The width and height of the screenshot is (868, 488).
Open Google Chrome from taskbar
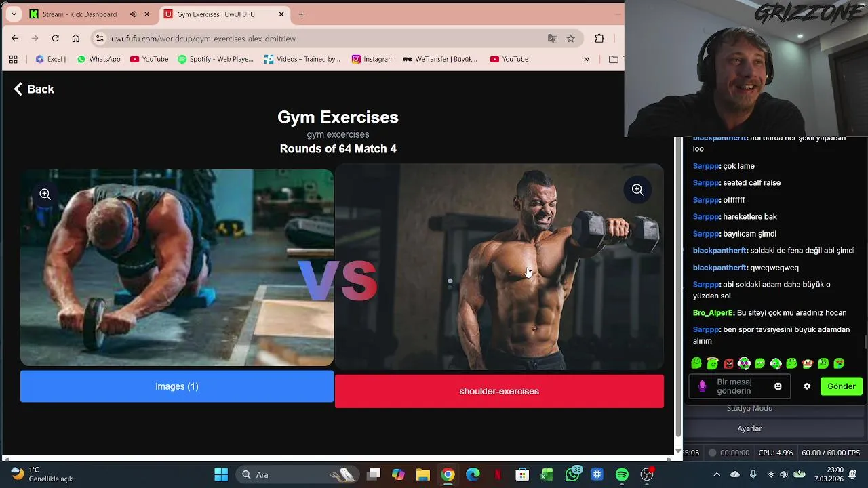point(448,474)
